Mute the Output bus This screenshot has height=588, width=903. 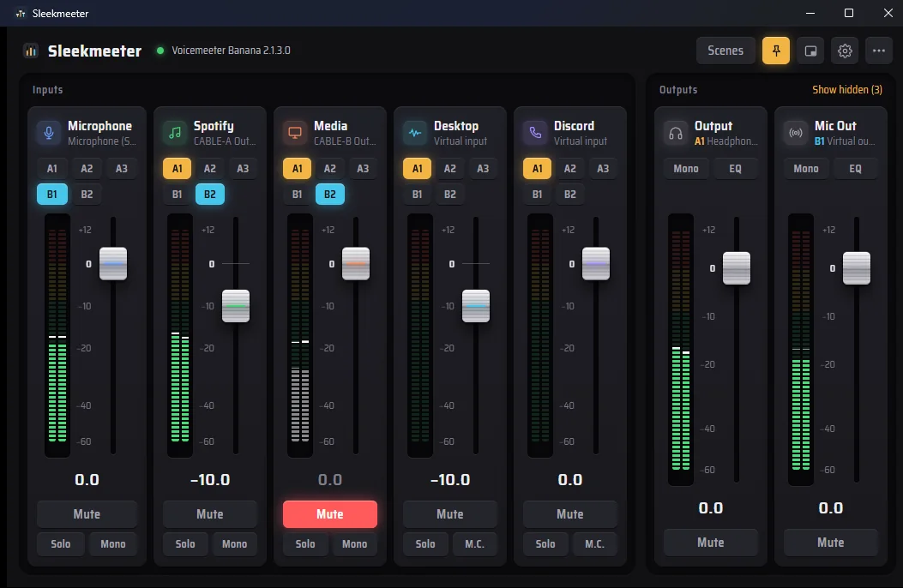pyautogui.click(x=711, y=543)
